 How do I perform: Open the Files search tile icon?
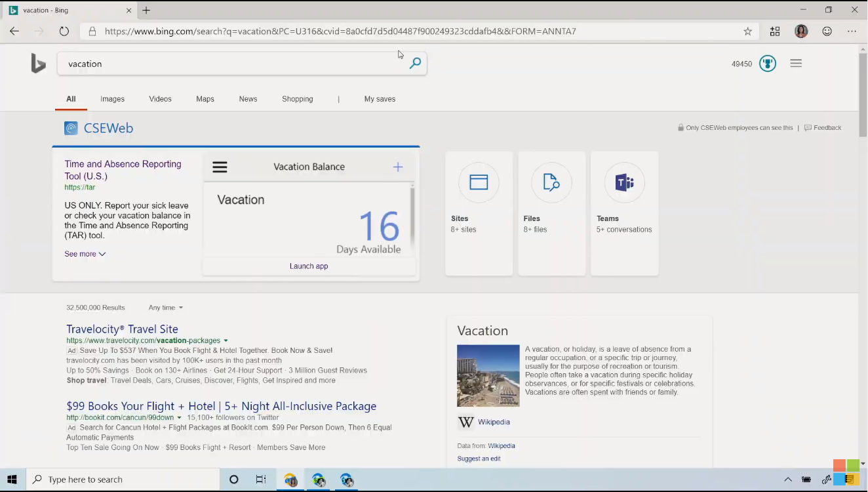[x=551, y=182]
